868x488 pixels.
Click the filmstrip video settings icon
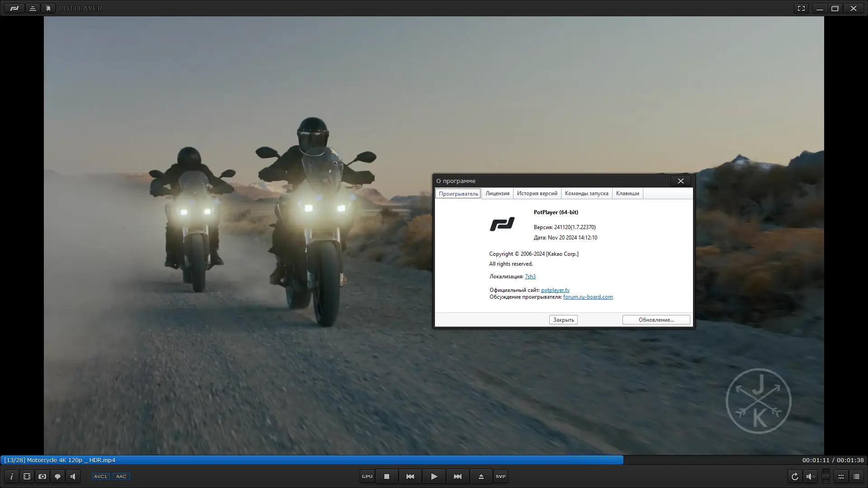(x=27, y=476)
